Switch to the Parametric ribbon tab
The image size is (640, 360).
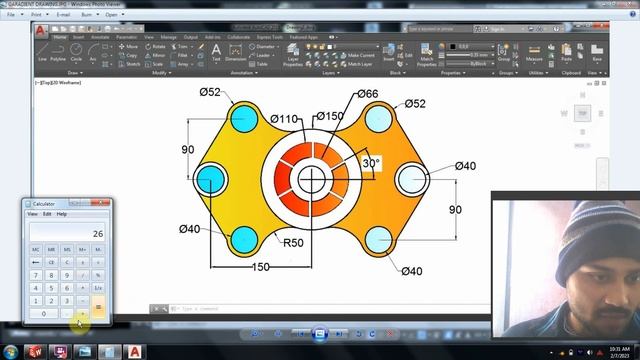(127, 37)
